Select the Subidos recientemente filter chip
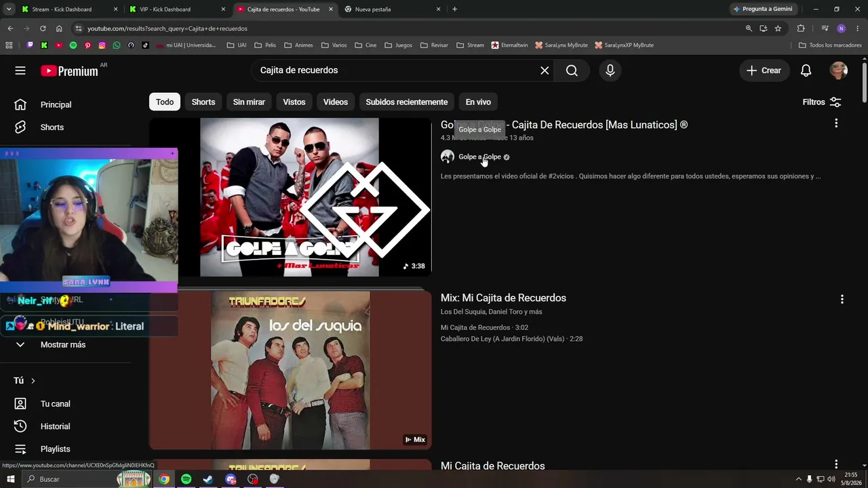The image size is (868, 488). pyautogui.click(x=407, y=102)
